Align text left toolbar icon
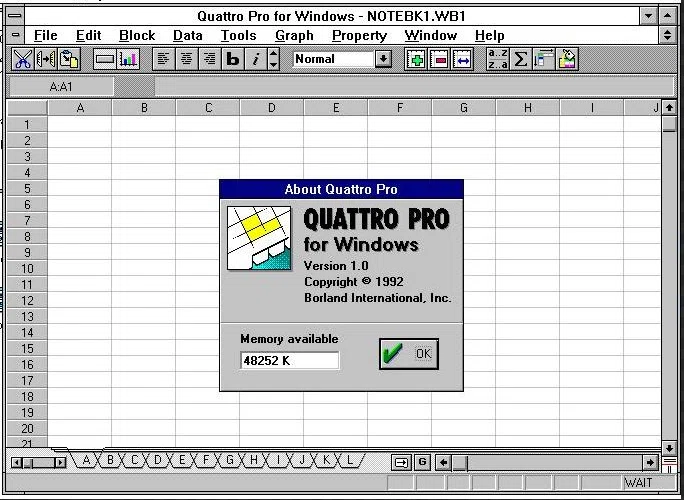 click(164, 59)
